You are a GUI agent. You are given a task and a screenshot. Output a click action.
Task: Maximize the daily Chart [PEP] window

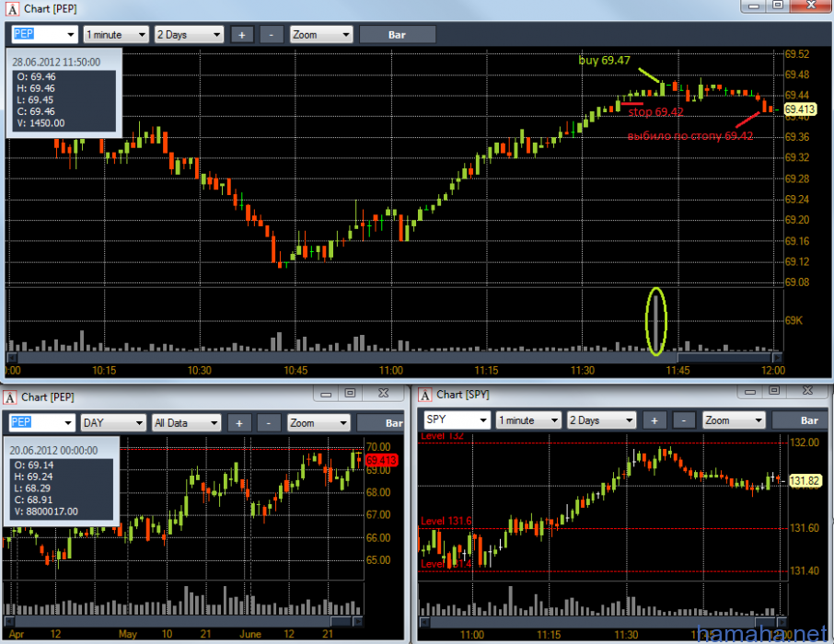click(x=351, y=394)
